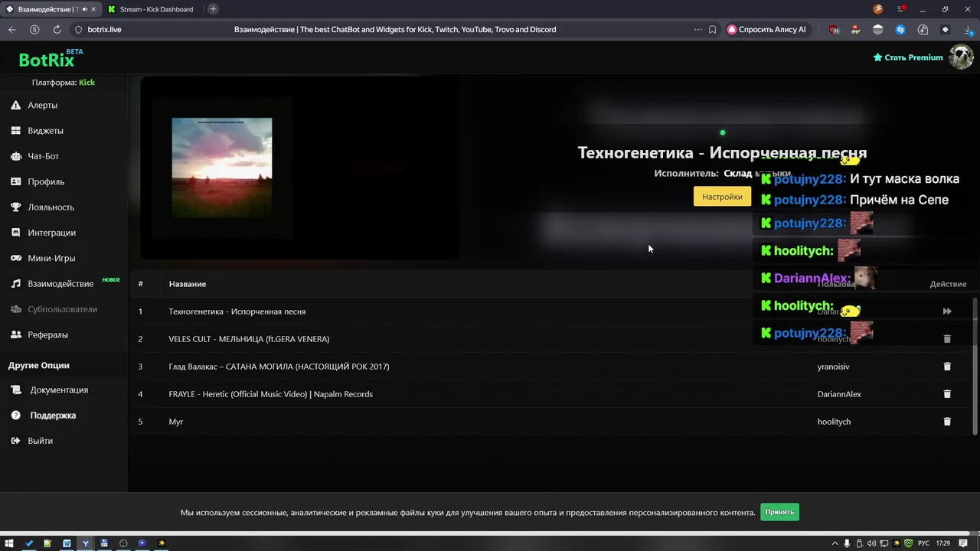Open the browser main menu hamburger icon
The height and width of the screenshot is (551, 980).
coord(900,9)
